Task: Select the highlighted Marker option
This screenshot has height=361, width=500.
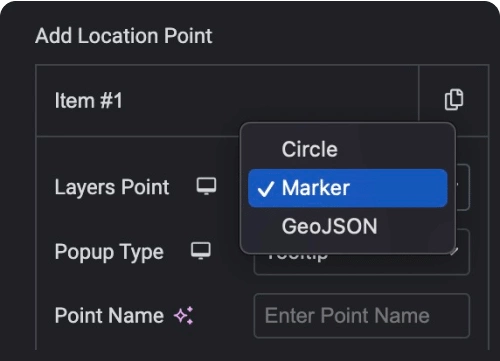Action: coord(348,188)
